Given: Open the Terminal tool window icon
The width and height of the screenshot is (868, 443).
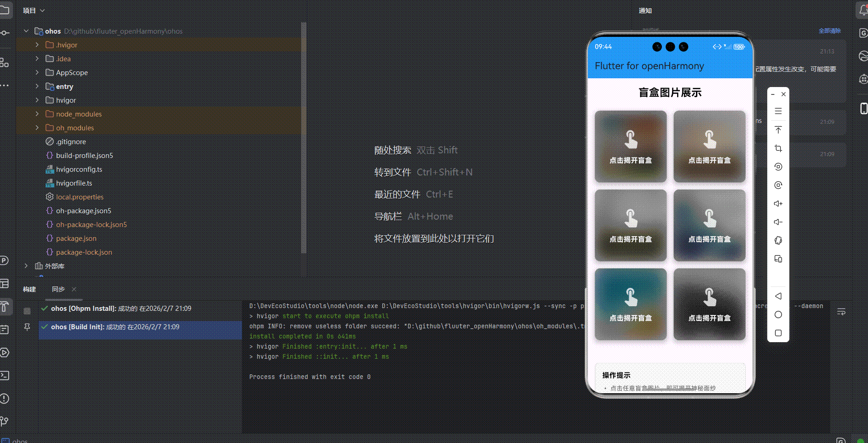Looking at the screenshot, I should coord(4,375).
